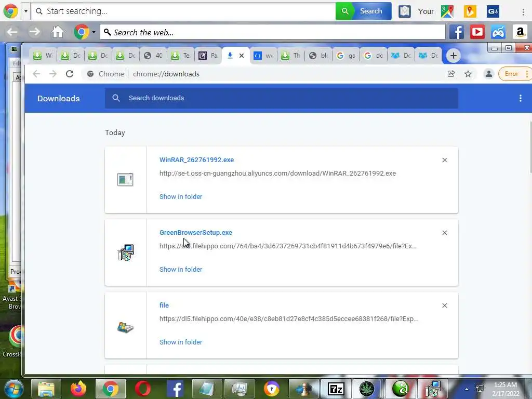Click the share page icon in address bar
This screenshot has height=399, width=532.
[451, 74]
